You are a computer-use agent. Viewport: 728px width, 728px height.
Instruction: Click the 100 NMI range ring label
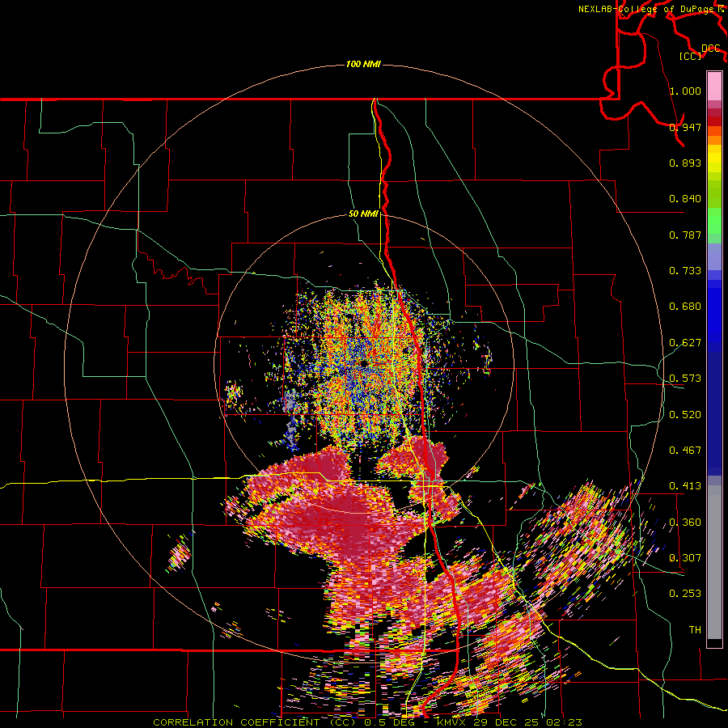(x=363, y=64)
